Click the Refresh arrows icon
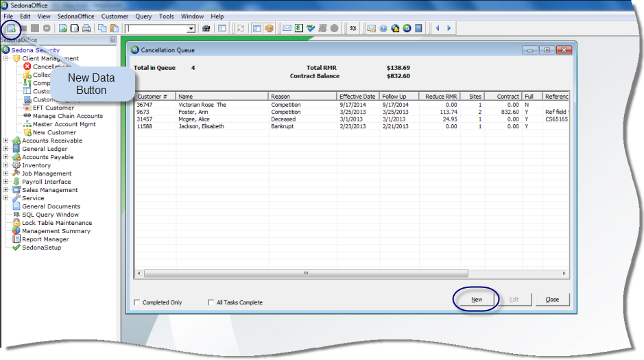 click(x=241, y=28)
